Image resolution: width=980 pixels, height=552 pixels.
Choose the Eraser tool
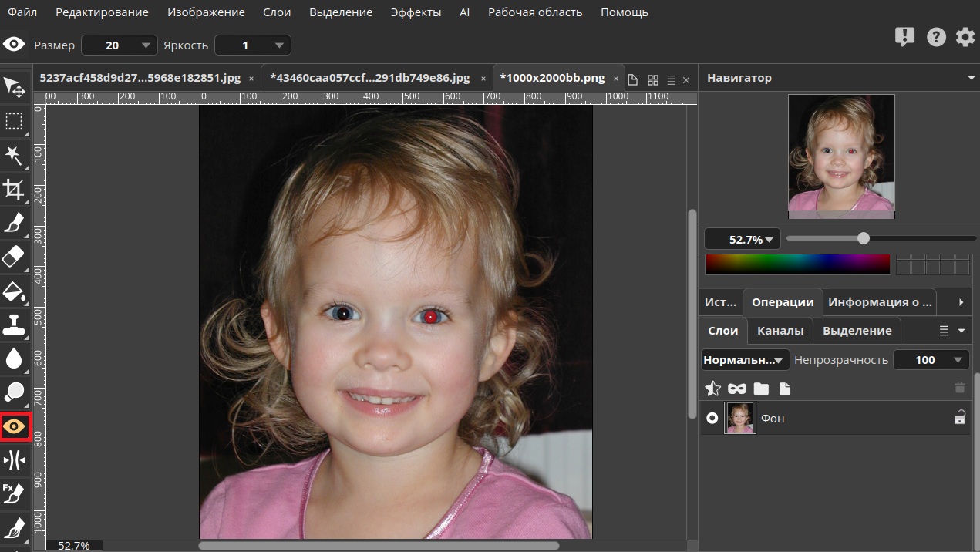(14, 257)
